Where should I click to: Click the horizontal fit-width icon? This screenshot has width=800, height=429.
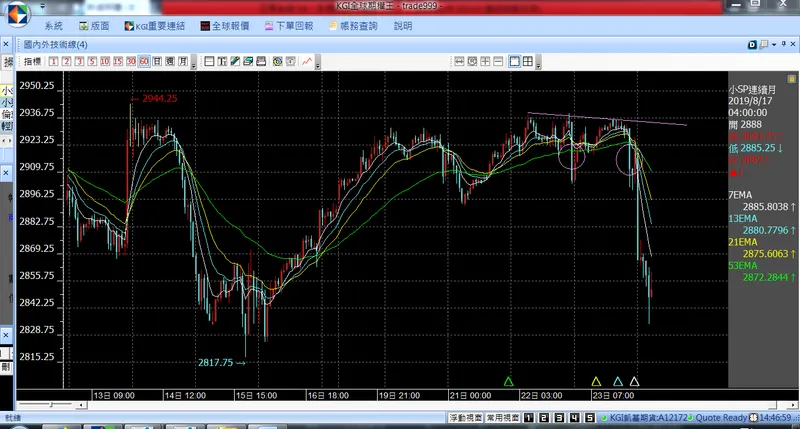[459, 62]
